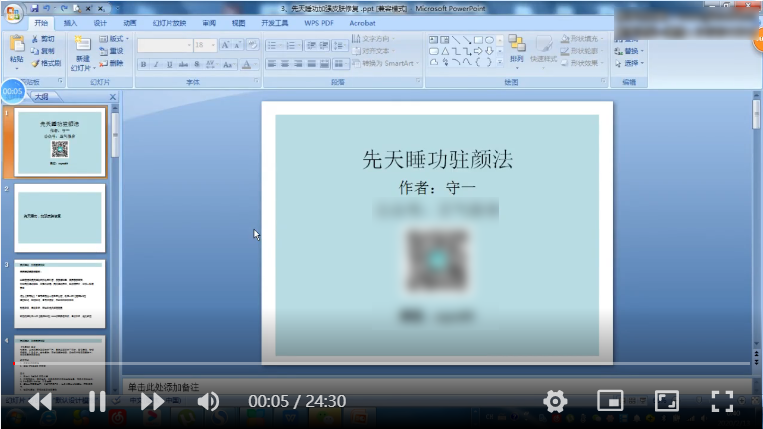Rewind the video
This screenshot has height=429, width=763.
(40, 402)
